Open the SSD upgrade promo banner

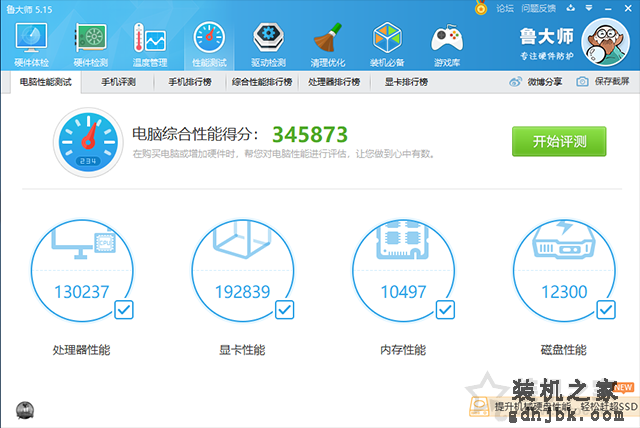click(x=554, y=406)
